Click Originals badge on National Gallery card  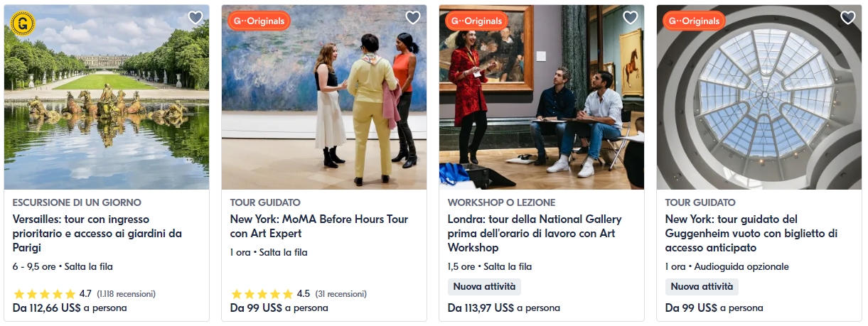(x=476, y=21)
